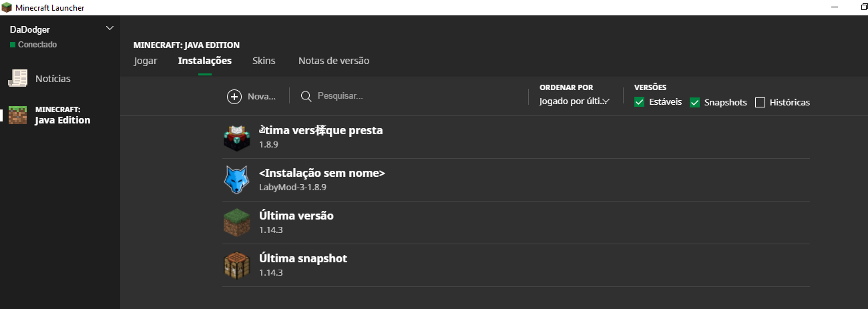The image size is (868, 309).
Task: Click the LabyMod blue wolf icon
Action: click(x=236, y=180)
